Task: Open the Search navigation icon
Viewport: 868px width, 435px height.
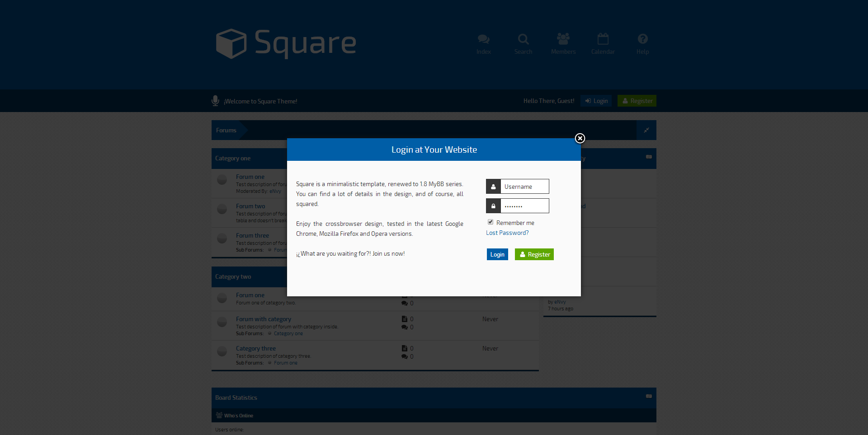Action: pos(523,39)
